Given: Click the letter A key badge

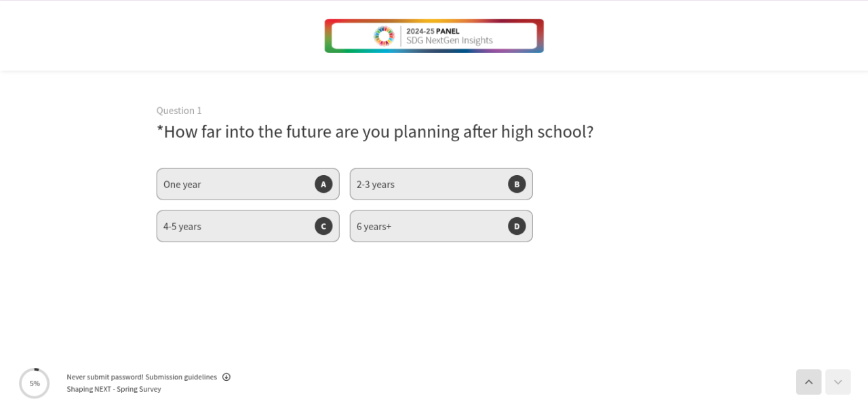Looking at the screenshot, I should (323, 184).
